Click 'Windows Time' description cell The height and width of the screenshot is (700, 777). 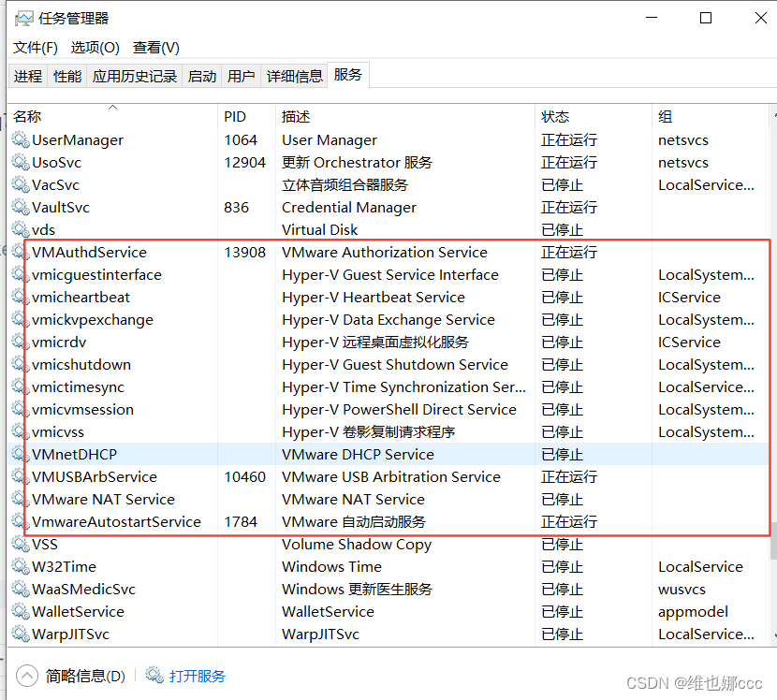click(x=332, y=567)
